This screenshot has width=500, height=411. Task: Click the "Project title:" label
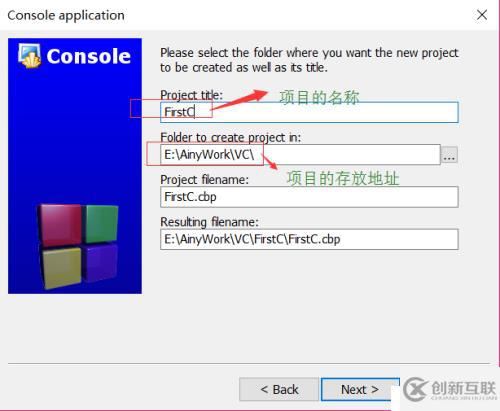191,95
